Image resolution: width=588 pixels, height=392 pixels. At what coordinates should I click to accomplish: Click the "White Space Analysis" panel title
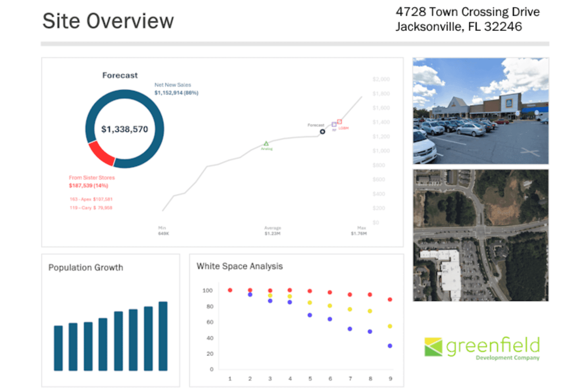[x=240, y=266]
